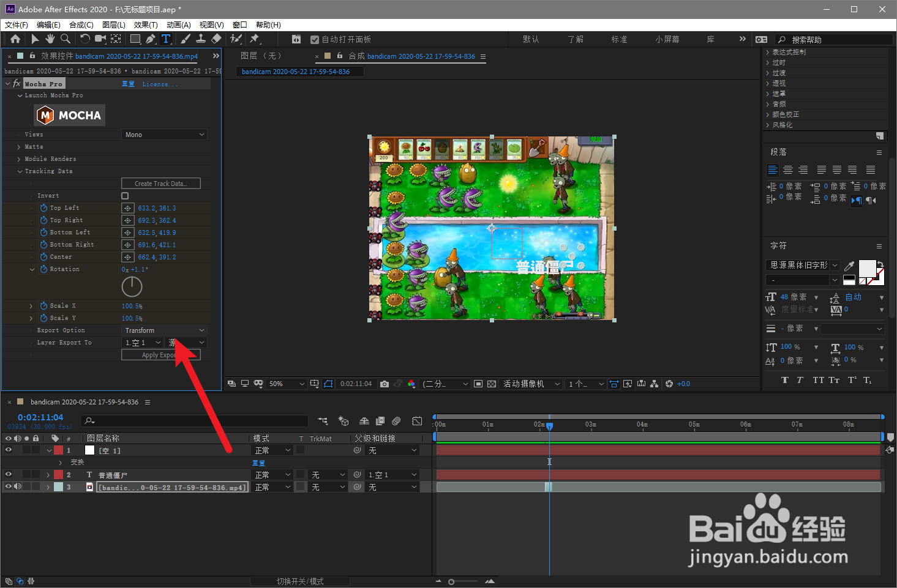The height and width of the screenshot is (588, 897).
Task: Open the Views Mono dropdown
Action: [x=165, y=135]
